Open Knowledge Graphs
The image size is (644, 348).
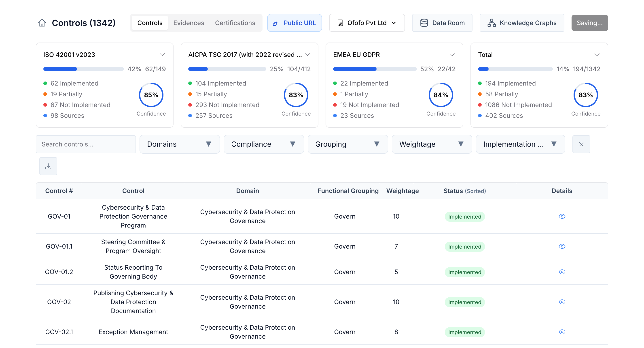522,23
